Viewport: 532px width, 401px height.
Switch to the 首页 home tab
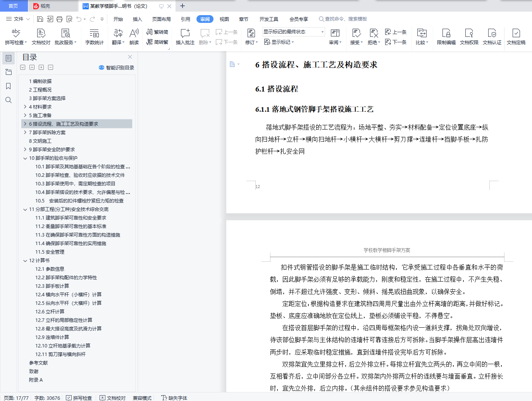(x=14, y=6)
